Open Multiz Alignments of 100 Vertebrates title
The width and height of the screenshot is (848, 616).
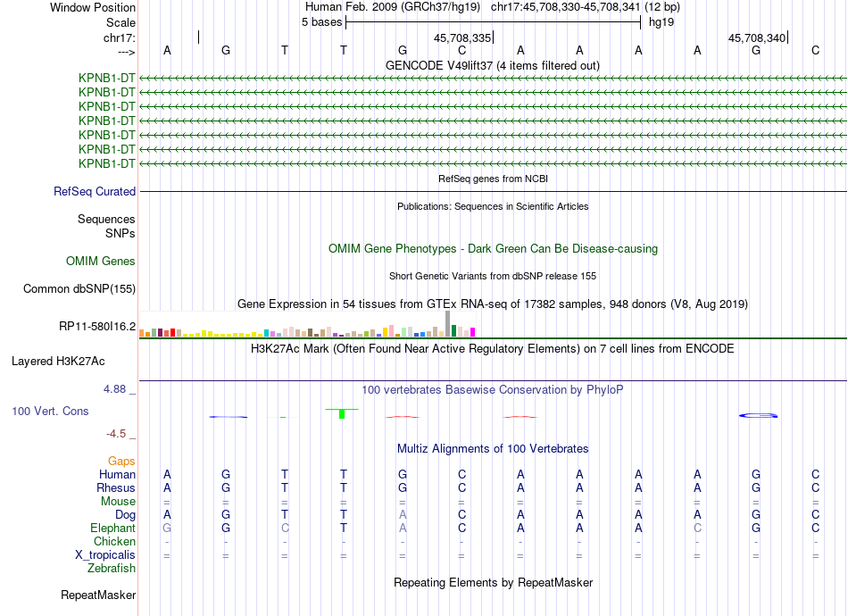coord(493,449)
